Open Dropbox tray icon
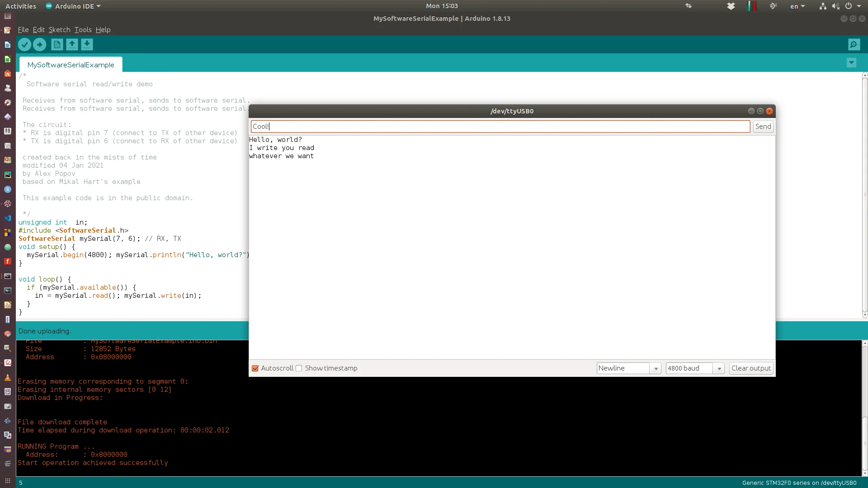The width and height of the screenshot is (868, 488). click(x=731, y=6)
